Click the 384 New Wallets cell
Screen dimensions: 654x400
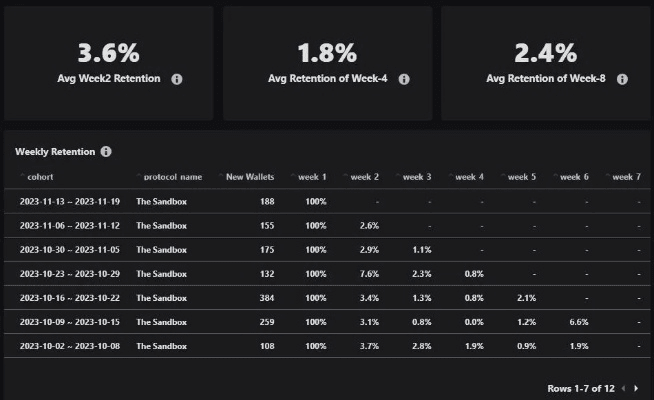point(265,298)
